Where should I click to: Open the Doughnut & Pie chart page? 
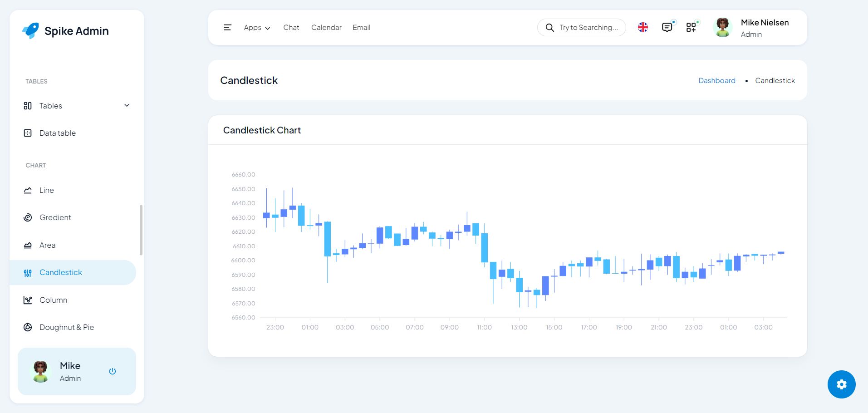click(66, 327)
